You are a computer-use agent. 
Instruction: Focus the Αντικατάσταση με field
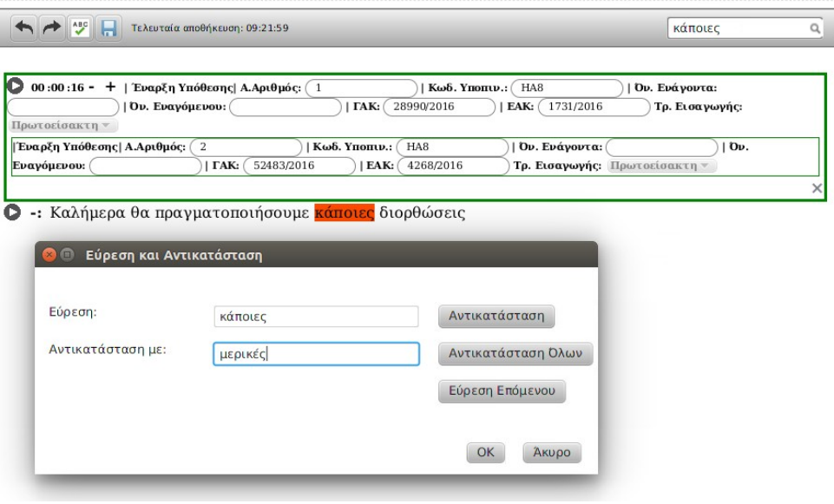(316, 354)
